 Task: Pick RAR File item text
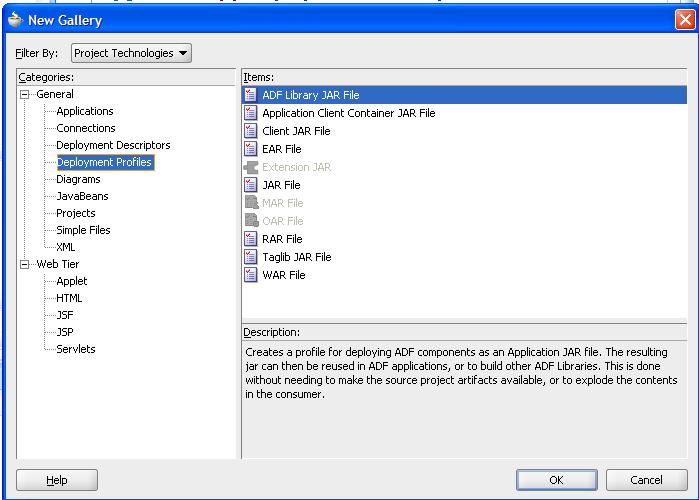282,239
